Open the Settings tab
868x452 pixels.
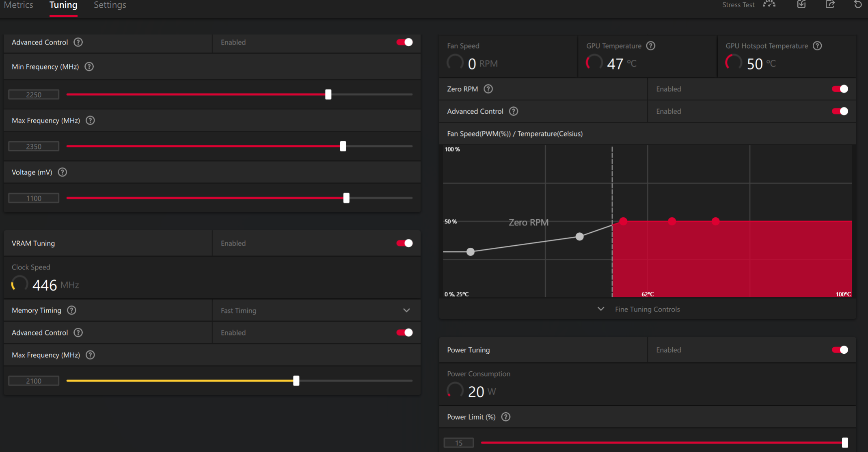[110, 5]
